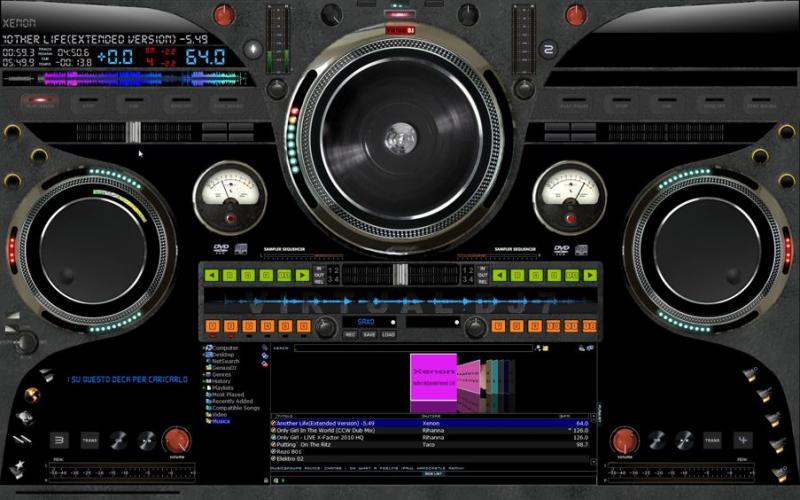The height and width of the screenshot is (500, 800).
Task: Click the right DVD video icon
Action: pyautogui.click(x=562, y=249)
